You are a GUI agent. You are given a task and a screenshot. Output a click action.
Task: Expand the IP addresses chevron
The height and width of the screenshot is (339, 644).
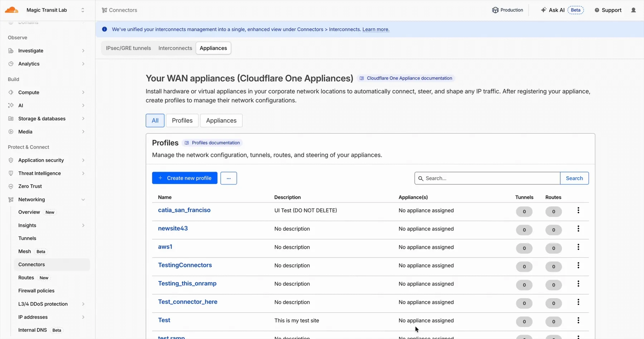[x=83, y=317]
